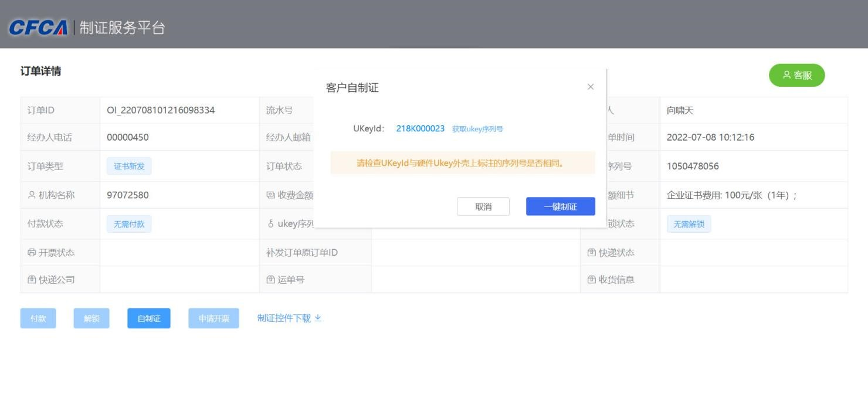Click the timestamp 2022-07-08 10:12:16

point(710,137)
